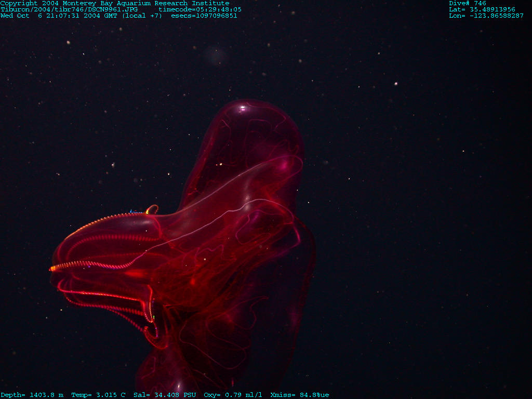The image size is (532, 399).
Task: Click the Lat= 35.48913956 readout
Action: click(x=482, y=9)
